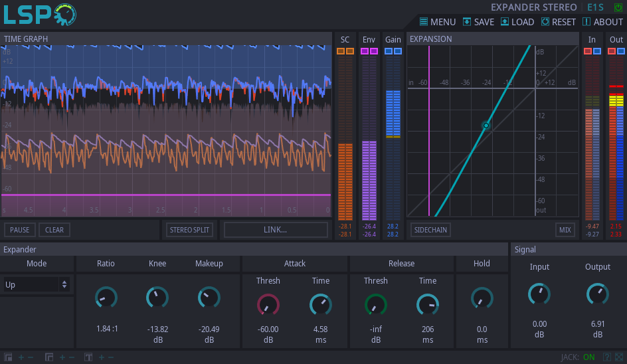Click the Signal Output knob
The height and width of the screenshot is (364, 627).
(x=598, y=294)
